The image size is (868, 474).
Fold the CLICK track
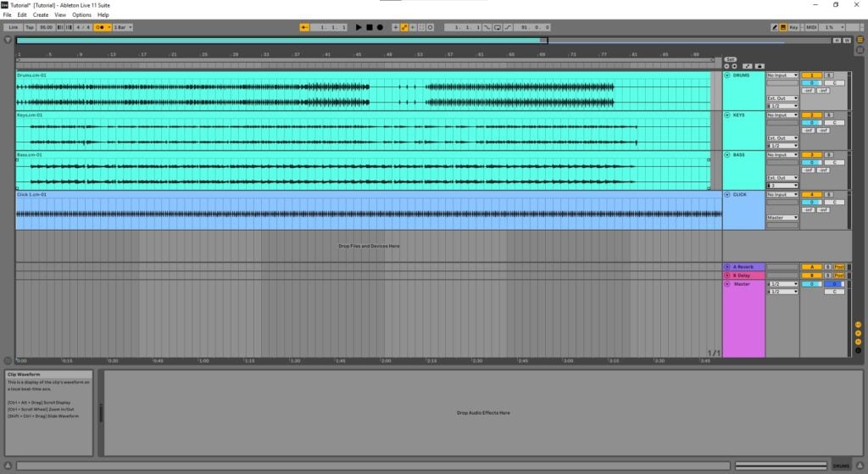pos(727,195)
